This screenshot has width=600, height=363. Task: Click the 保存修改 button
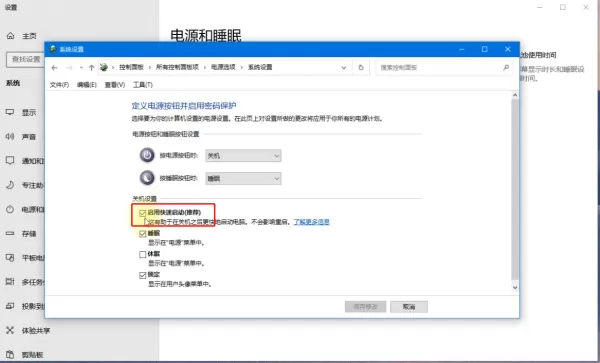[365, 307]
